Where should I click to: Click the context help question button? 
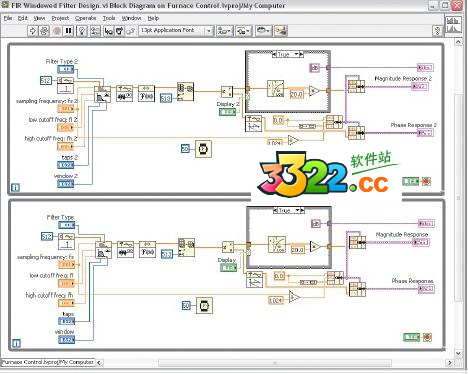click(x=438, y=31)
